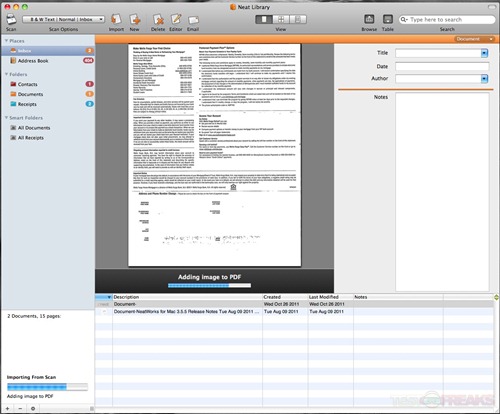This screenshot has height=414, width=500.
Task: Open the search magnifier options
Action: point(404,20)
